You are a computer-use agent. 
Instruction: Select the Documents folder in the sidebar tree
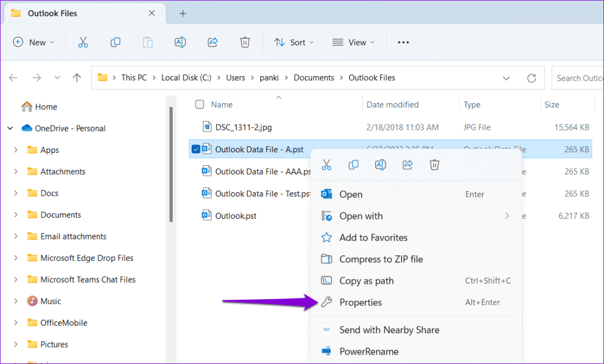pos(61,215)
